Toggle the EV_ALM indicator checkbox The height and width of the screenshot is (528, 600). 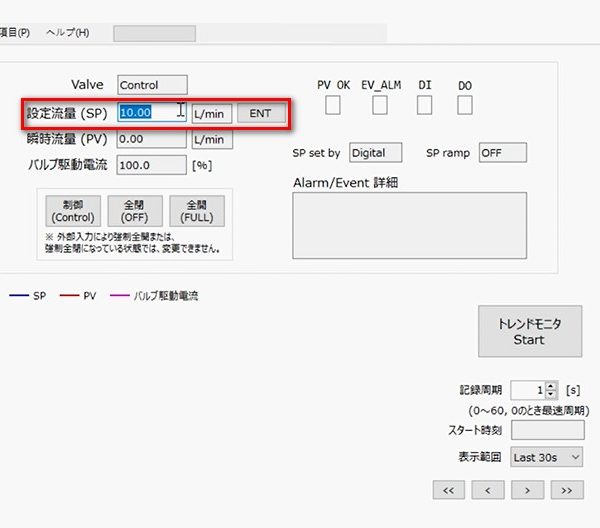coord(380,104)
